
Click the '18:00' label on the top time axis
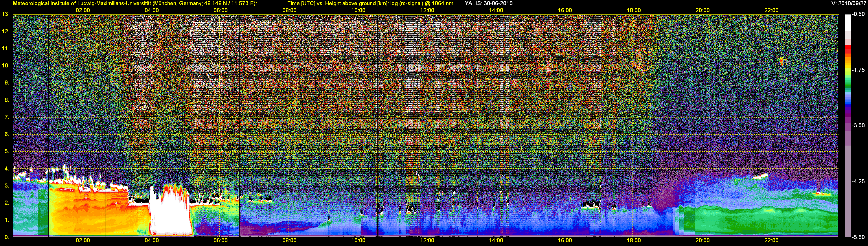pyautogui.click(x=634, y=10)
